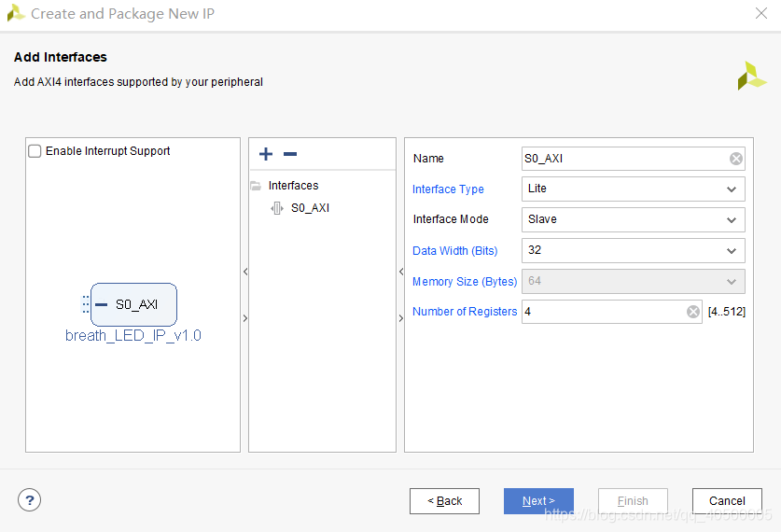
Task: Close the Create and Package New IP dialog
Action: (x=760, y=13)
